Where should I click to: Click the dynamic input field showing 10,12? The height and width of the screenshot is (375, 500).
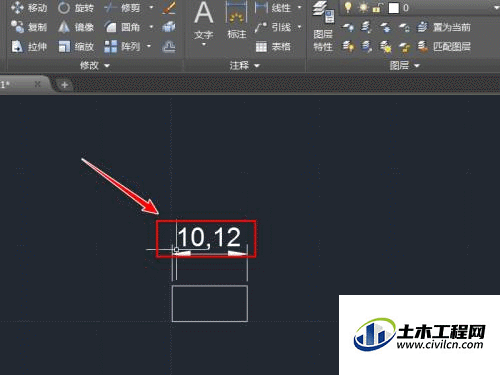click(x=209, y=237)
